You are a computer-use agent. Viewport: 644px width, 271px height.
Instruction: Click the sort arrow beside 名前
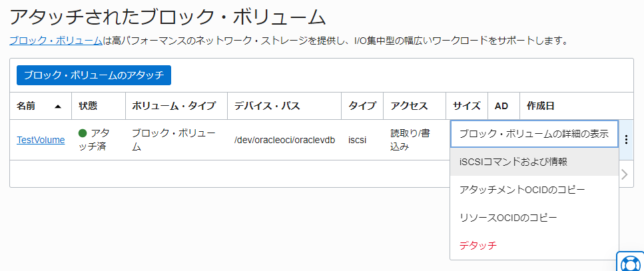coord(58,107)
